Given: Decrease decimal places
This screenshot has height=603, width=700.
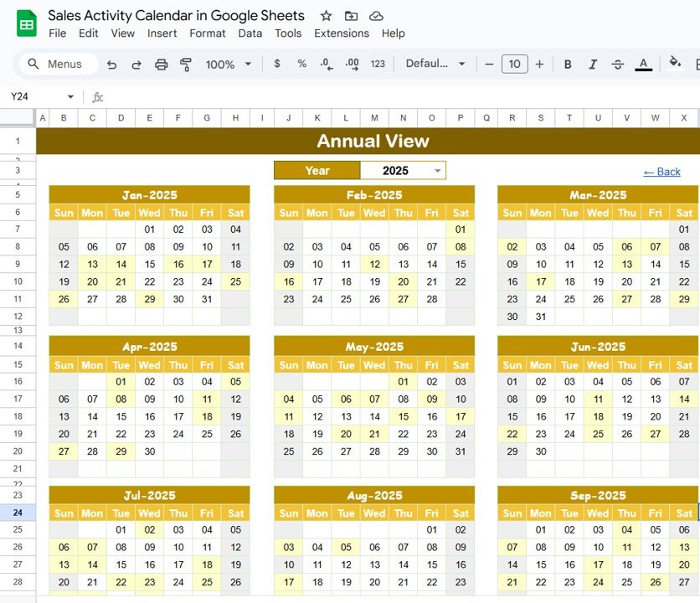Looking at the screenshot, I should click(x=327, y=64).
